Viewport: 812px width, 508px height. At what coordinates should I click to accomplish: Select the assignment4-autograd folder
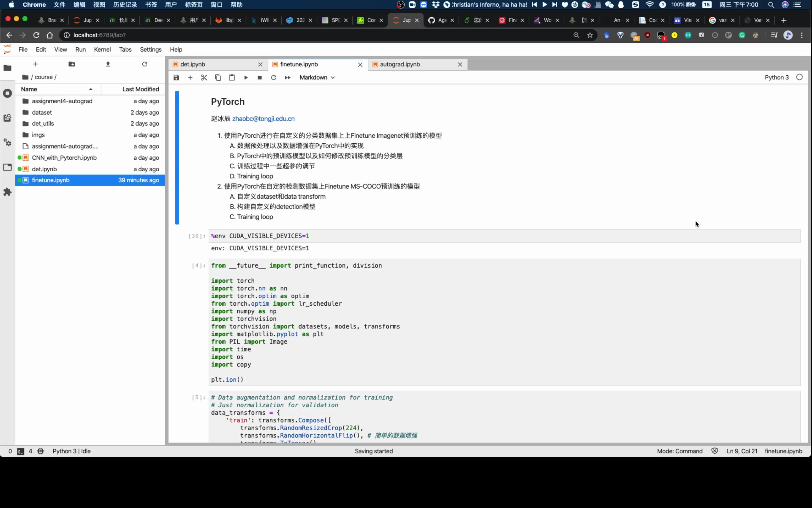pyautogui.click(x=90, y=101)
